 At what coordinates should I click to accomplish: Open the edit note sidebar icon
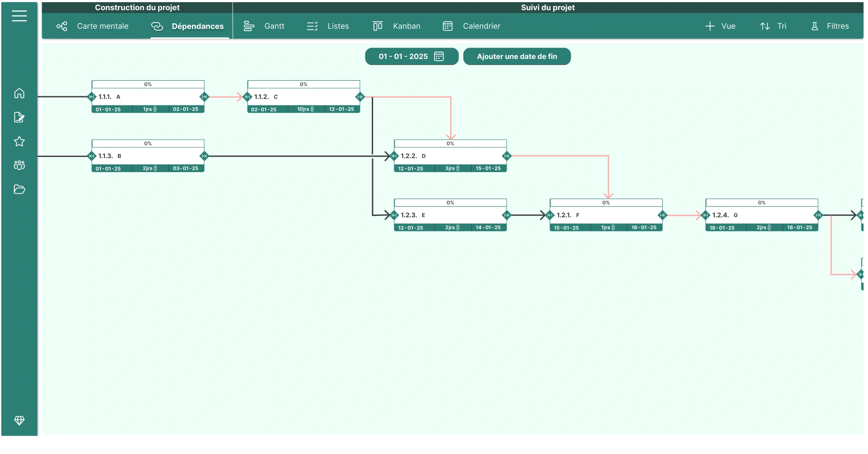pyautogui.click(x=19, y=118)
